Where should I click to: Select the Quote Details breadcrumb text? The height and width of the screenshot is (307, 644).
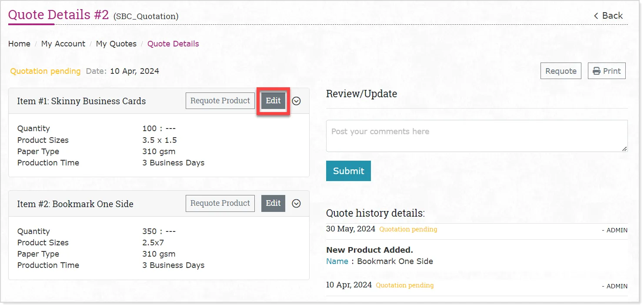click(173, 44)
